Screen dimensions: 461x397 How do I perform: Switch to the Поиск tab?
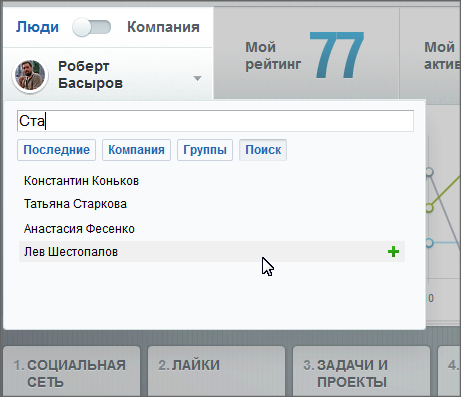(x=263, y=150)
